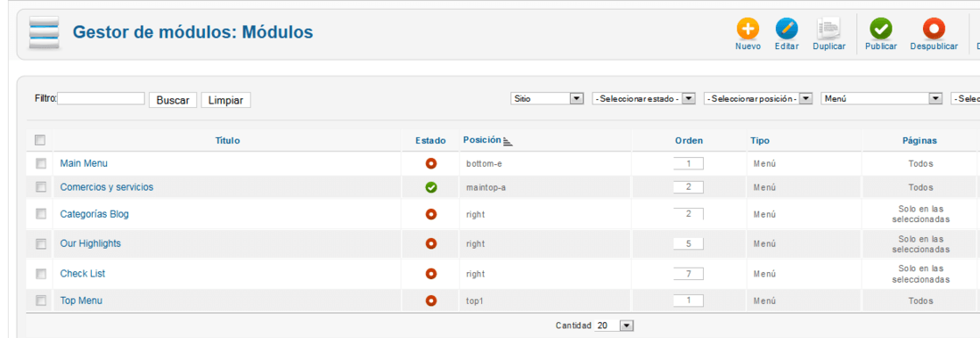Viewport: 980px width, 338px height.
Task: Select all modules with the header checkbox
Action: tap(39, 141)
